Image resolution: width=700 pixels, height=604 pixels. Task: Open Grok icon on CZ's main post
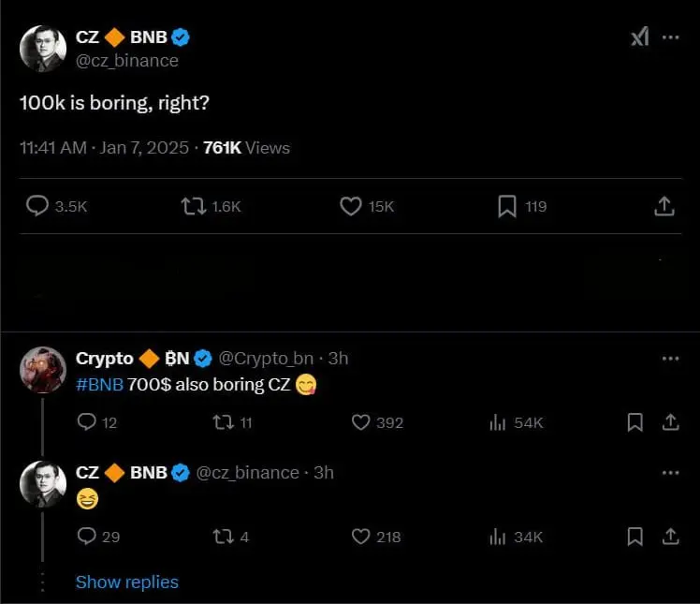pos(639,37)
